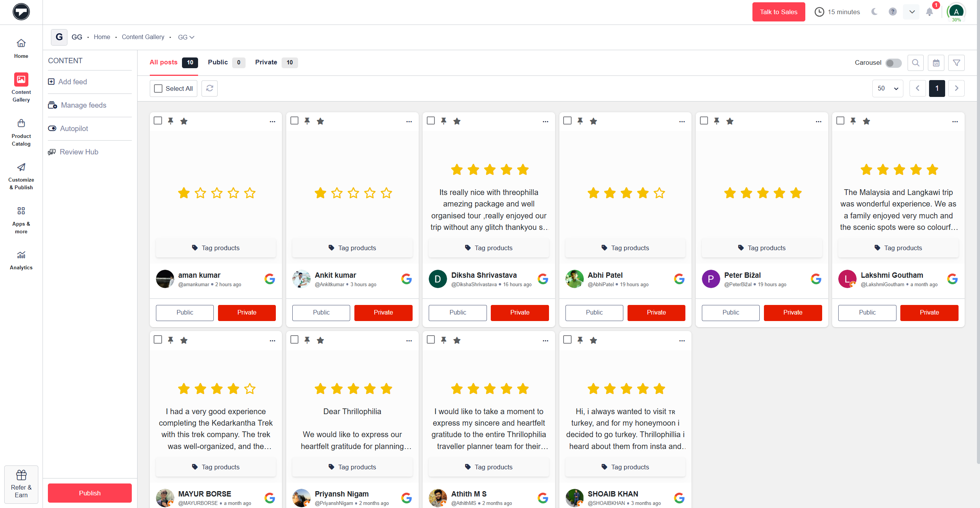Open the calendar date filter icon
The image size is (980, 508).
tap(936, 63)
